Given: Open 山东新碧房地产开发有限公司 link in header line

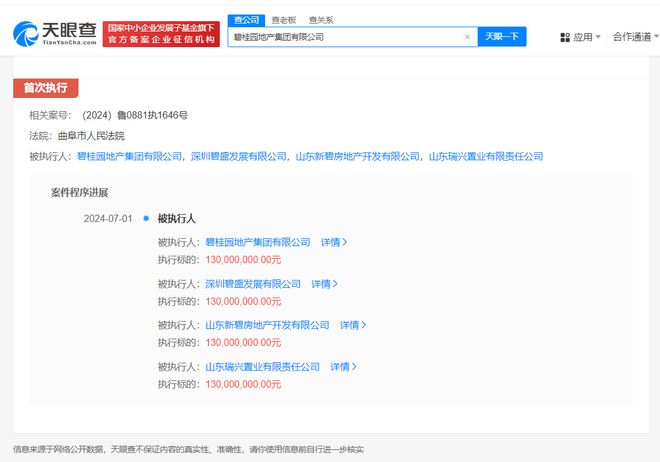Looking at the screenshot, I should [x=358, y=157].
